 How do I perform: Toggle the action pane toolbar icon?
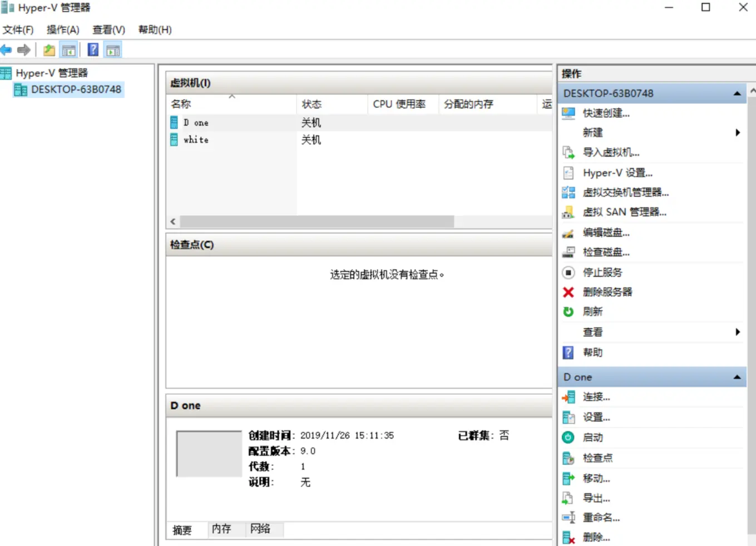(x=113, y=51)
